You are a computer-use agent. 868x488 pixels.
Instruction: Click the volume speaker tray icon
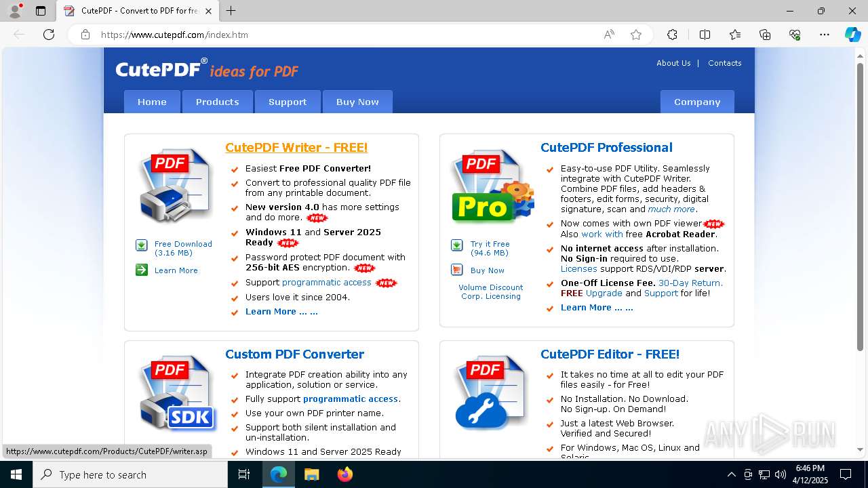click(780, 474)
